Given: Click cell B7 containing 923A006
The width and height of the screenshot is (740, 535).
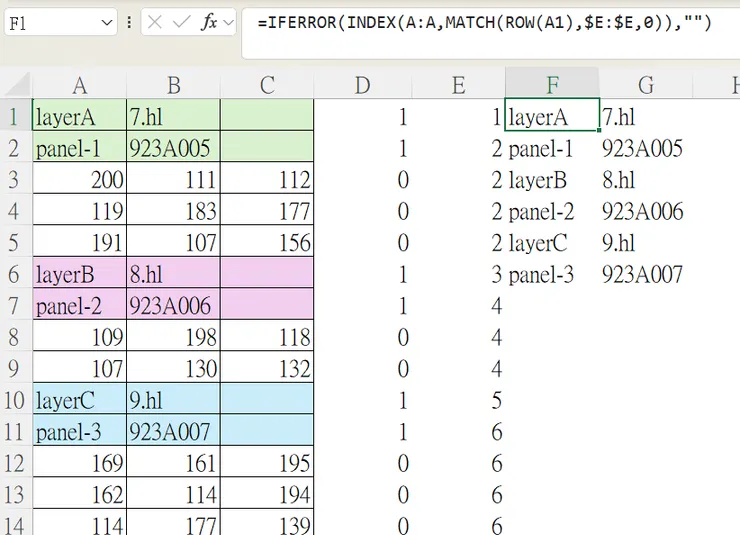Looking at the screenshot, I should (x=173, y=304).
